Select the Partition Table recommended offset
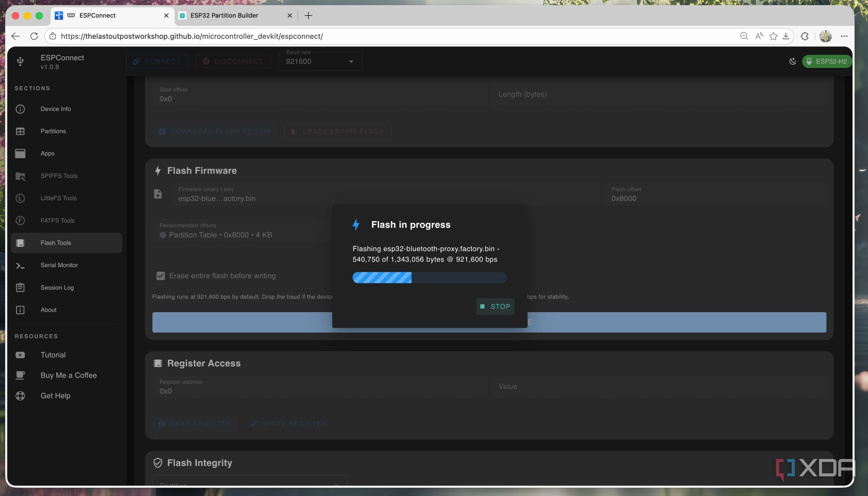868x496 pixels. [216, 235]
